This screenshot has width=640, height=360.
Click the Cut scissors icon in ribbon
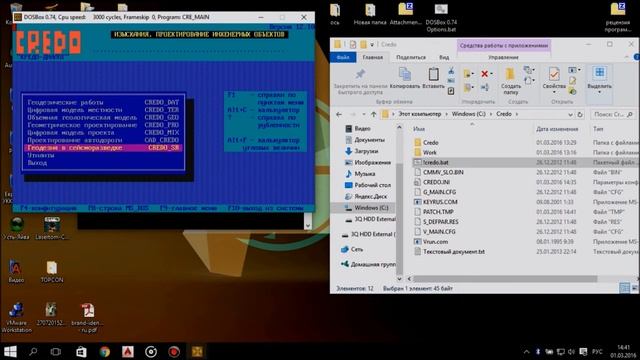click(x=451, y=71)
